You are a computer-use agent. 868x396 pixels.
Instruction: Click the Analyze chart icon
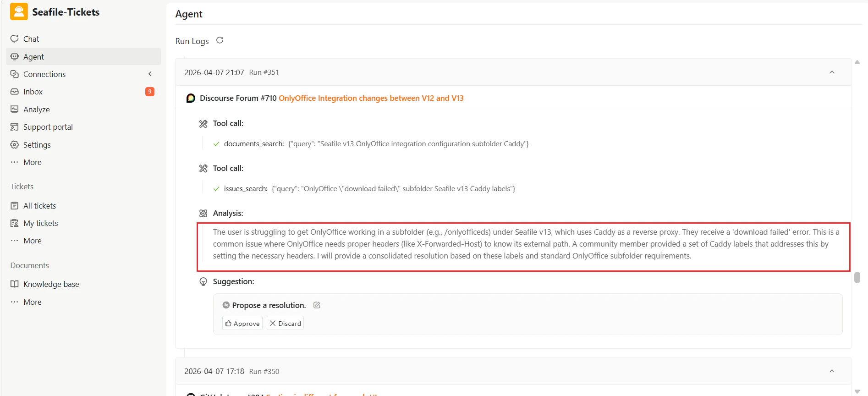coord(15,109)
